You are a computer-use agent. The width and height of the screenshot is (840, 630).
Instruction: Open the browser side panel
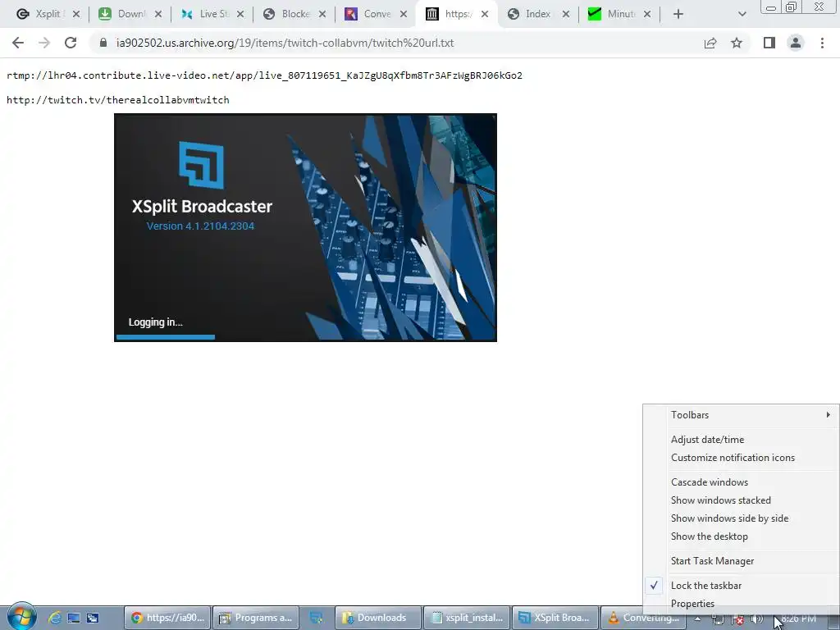[x=769, y=43]
